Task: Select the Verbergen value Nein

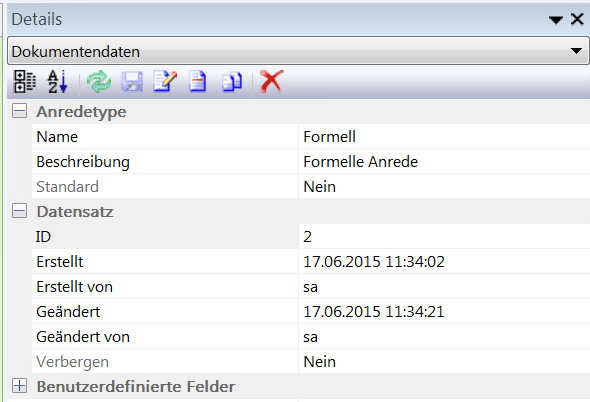Action: [444, 361]
